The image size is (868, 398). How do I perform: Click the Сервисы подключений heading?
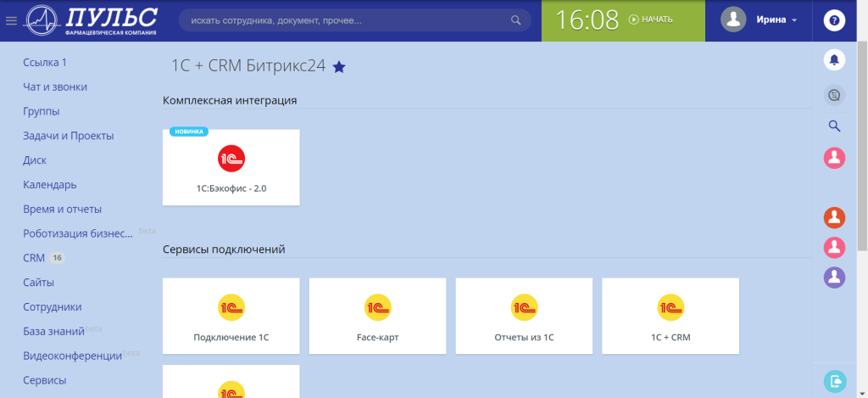pos(224,249)
